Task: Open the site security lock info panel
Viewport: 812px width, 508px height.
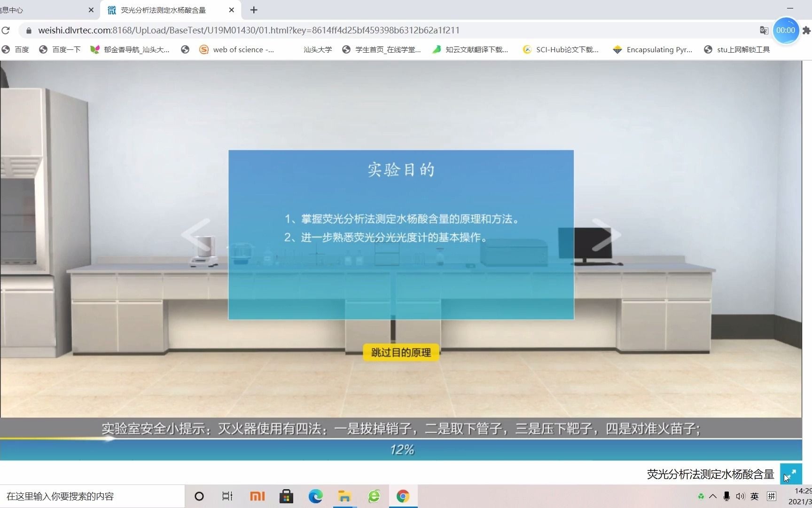Action: (x=28, y=30)
